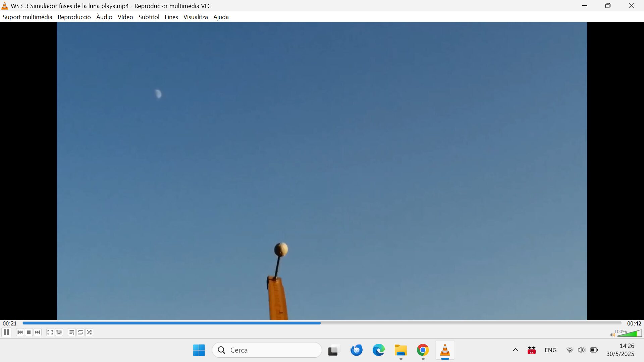
Task: Click the Cerca taskbar search box
Action: 267,350
